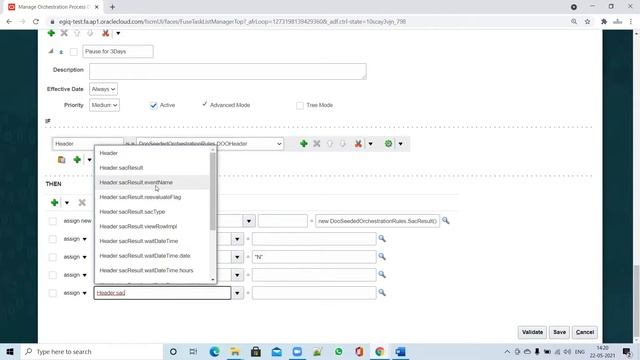This screenshot has height=360, width=640.
Task: Toggle the Advanced Mode checkbox
Action: click(204, 104)
